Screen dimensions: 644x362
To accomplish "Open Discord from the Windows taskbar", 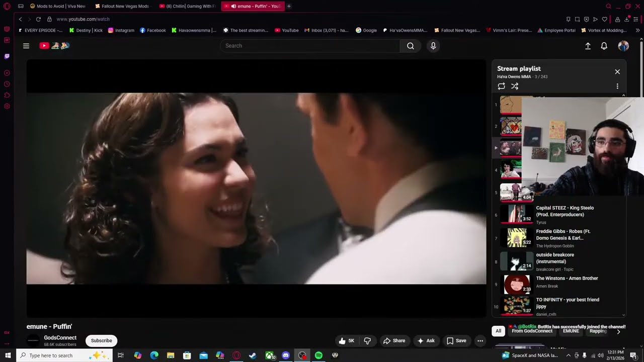I will point(286,355).
